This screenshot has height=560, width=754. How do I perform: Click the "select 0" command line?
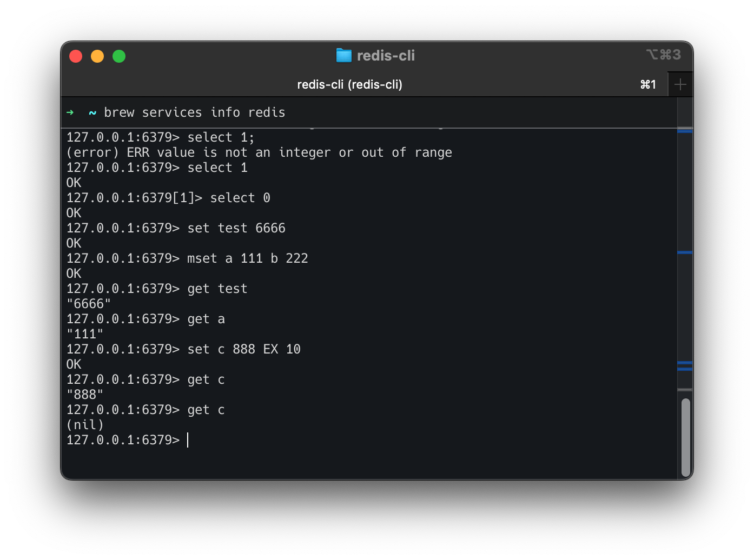pyautogui.click(x=168, y=198)
